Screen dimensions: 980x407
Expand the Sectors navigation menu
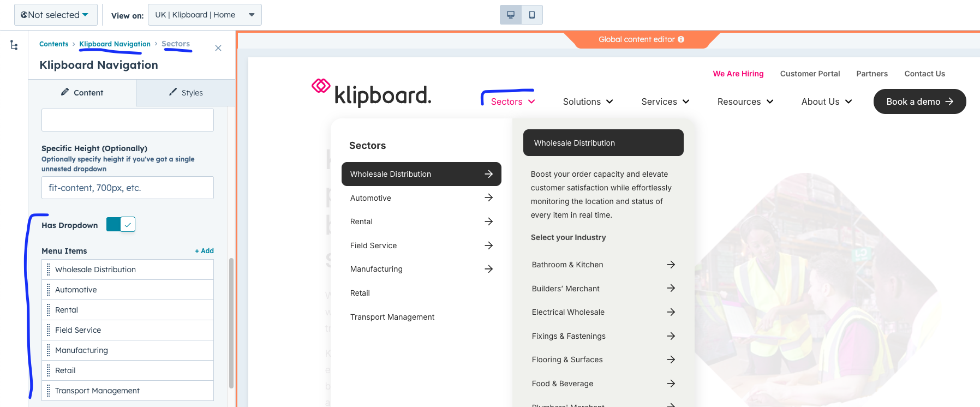513,101
